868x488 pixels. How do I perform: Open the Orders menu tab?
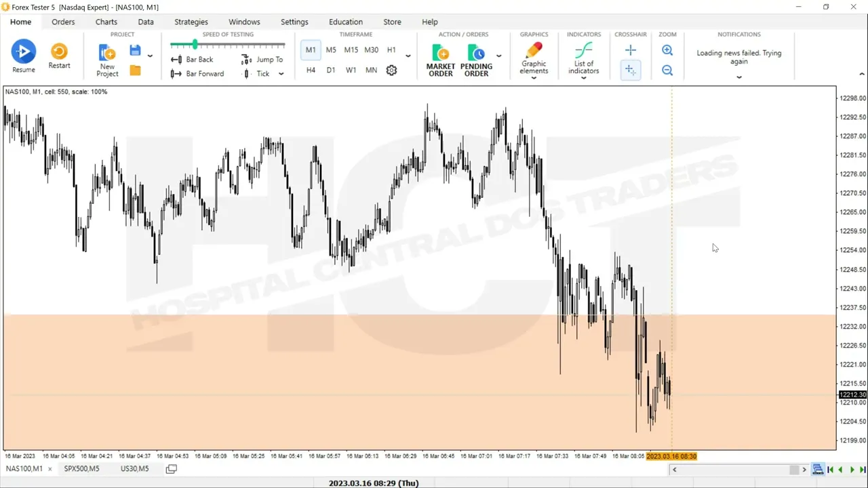coord(63,22)
